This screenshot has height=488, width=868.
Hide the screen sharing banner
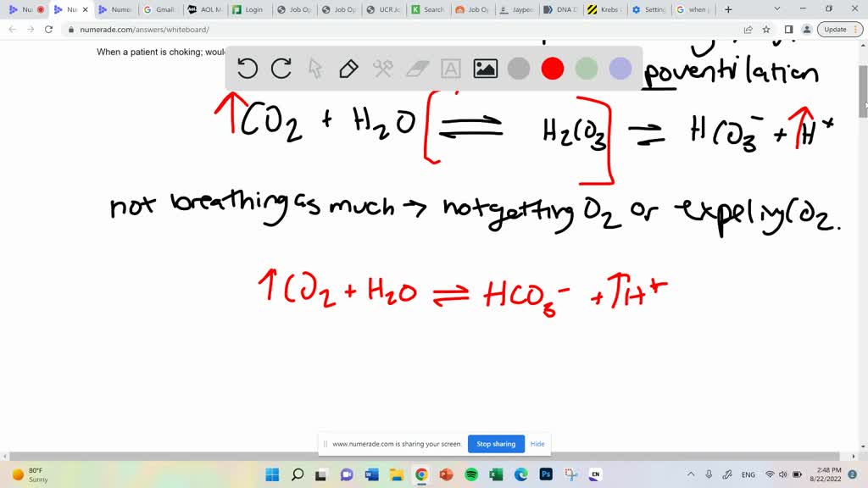pos(537,443)
